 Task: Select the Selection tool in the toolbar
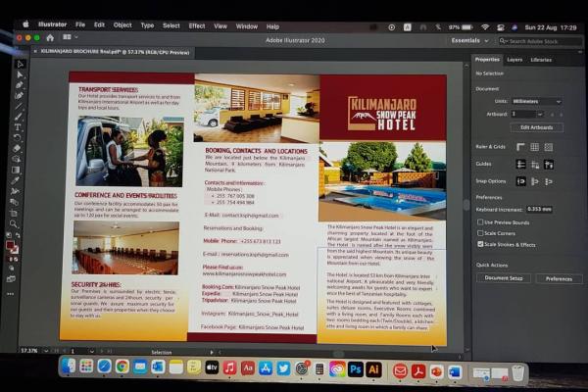pos(19,64)
